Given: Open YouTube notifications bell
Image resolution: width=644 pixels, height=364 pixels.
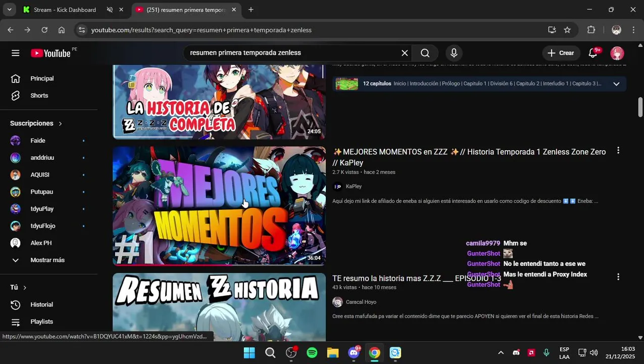Looking at the screenshot, I should (593, 53).
